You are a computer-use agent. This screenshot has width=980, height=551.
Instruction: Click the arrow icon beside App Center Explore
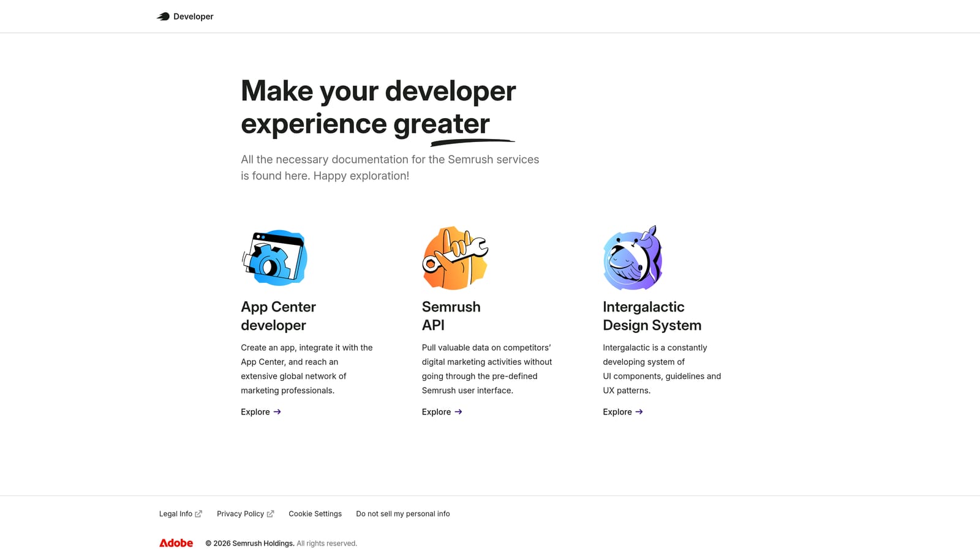click(x=277, y=412)
